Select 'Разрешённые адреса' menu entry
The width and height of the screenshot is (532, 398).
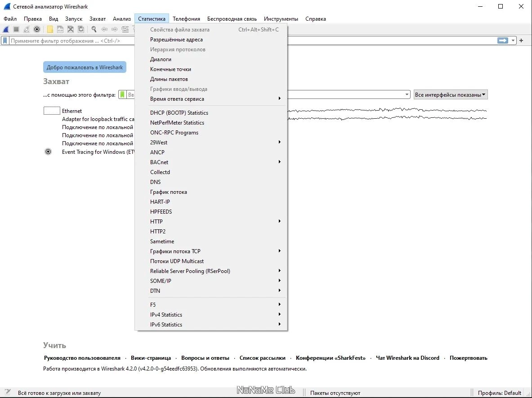[211, 40]
